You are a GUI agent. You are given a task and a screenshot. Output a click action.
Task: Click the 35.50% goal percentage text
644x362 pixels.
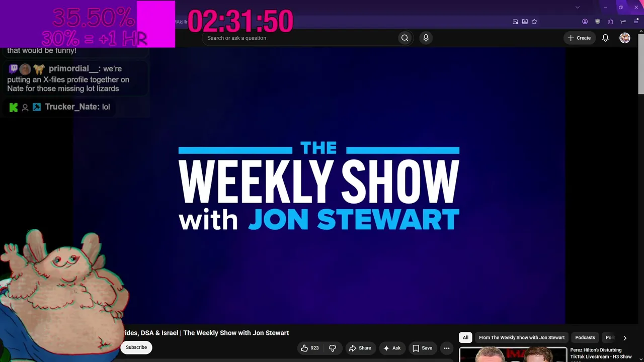pos(94,18)
